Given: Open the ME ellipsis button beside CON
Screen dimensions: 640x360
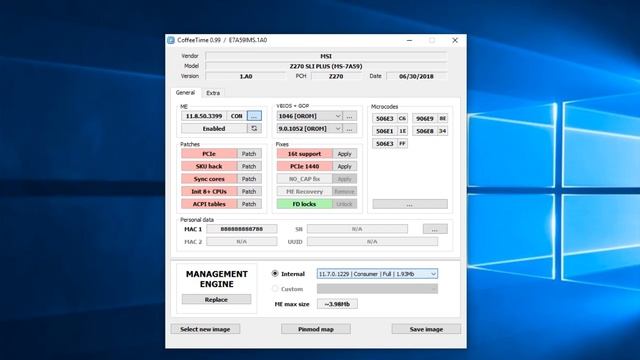Looking at the screenshot, I should pos(254,116).
